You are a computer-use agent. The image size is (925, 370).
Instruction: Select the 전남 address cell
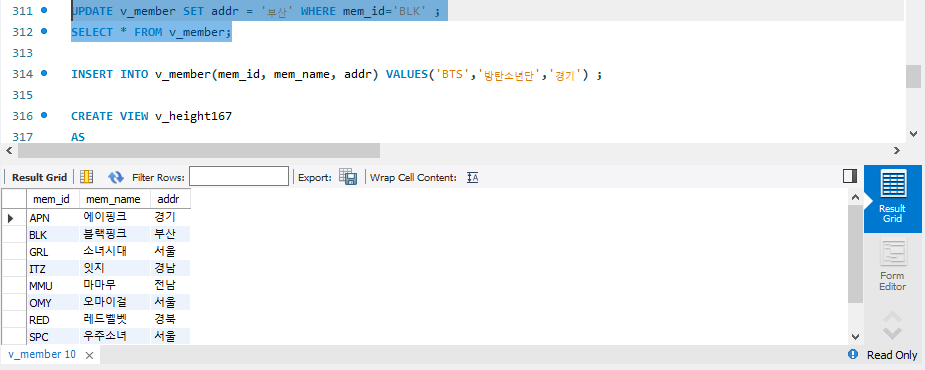pos(170,286)
